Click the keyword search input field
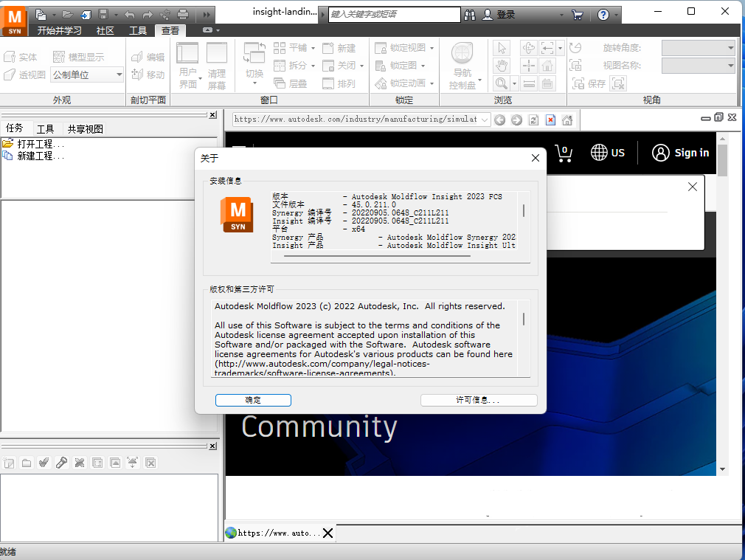The image size is (745, 560). (x=395, y=14)
